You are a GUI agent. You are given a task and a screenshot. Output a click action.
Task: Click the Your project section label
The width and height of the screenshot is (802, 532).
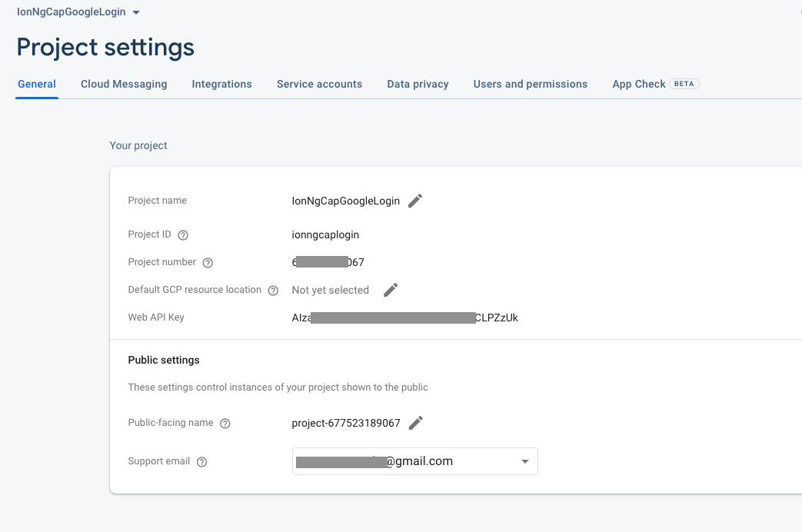[138, 145]
